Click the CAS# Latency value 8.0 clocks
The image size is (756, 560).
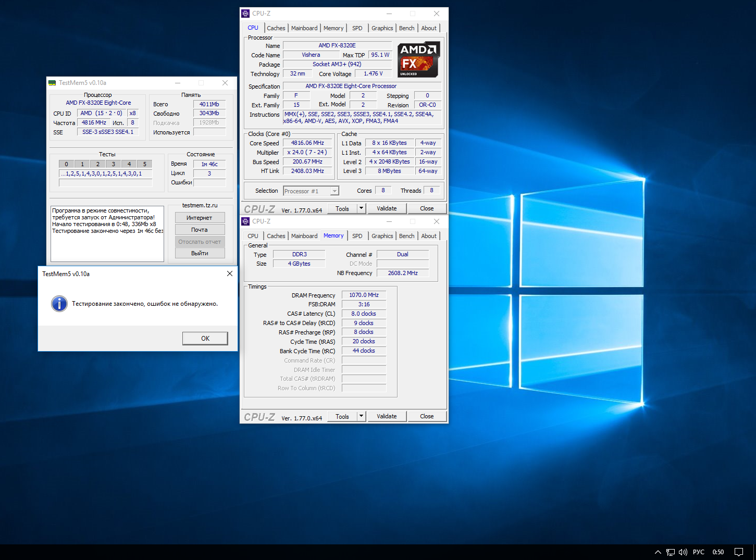pos(364,314)
